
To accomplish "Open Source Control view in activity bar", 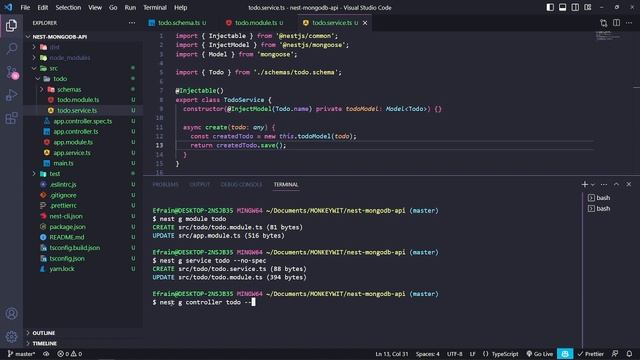I will (11, 72).
